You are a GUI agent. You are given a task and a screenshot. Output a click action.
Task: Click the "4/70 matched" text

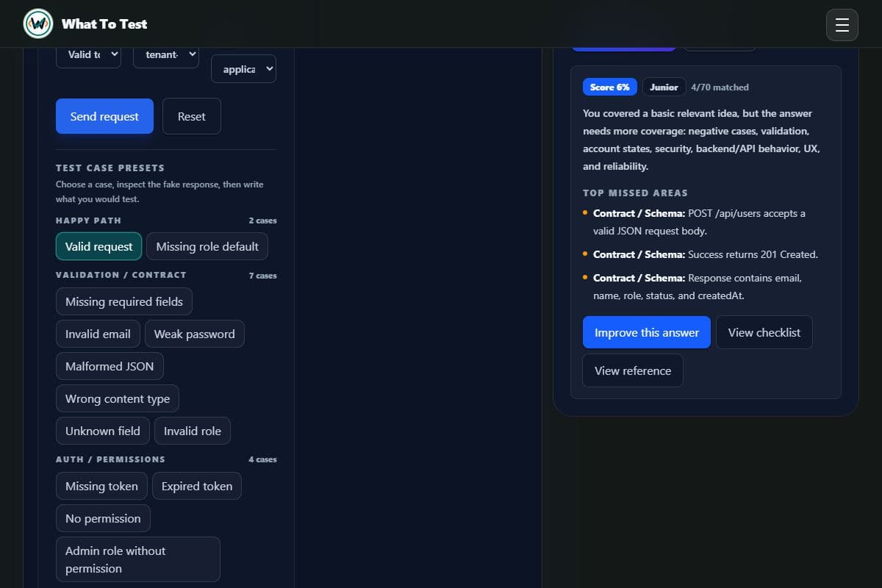tap(720, 87)
